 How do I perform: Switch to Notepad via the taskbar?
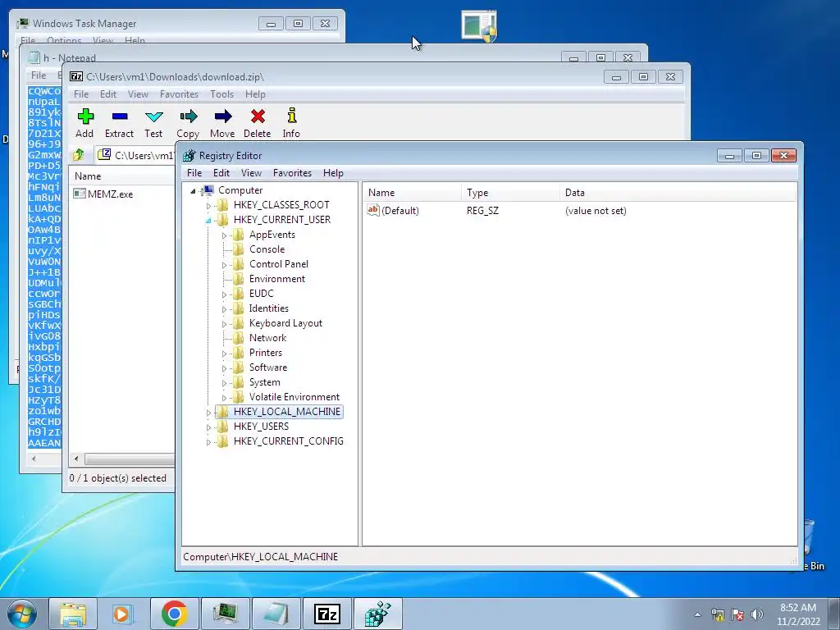pos(276,614)
